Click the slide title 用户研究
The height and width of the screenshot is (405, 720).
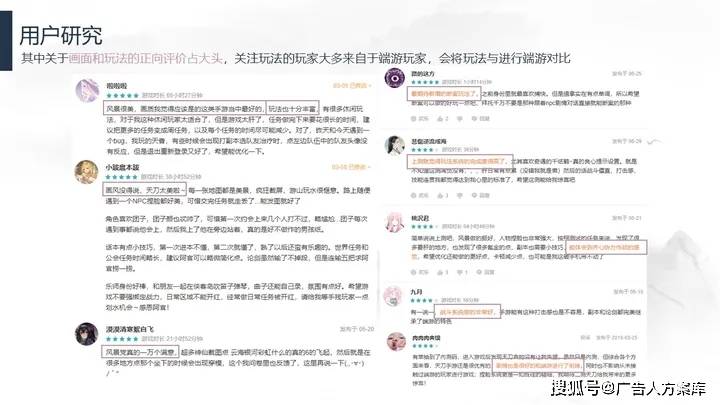(x=61, y=35)
